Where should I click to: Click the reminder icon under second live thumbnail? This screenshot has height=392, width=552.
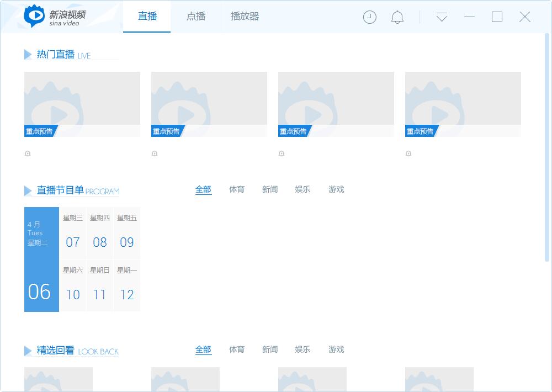155,153
